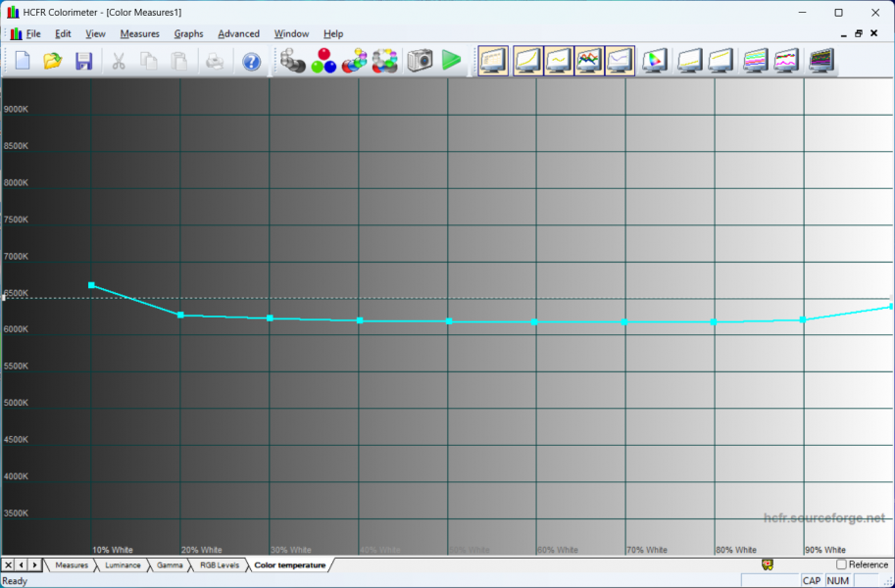The image size is (895, 588).
Task: Click the 10% White data point on the curve
Action: pyautogui.click(x=91, y=285)
